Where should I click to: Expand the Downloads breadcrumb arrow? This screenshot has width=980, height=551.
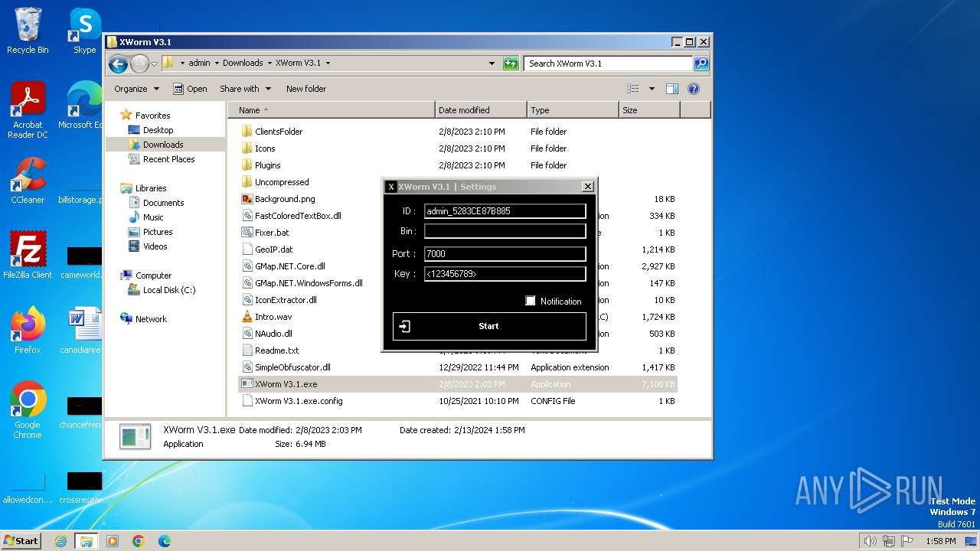coord(269,64)
